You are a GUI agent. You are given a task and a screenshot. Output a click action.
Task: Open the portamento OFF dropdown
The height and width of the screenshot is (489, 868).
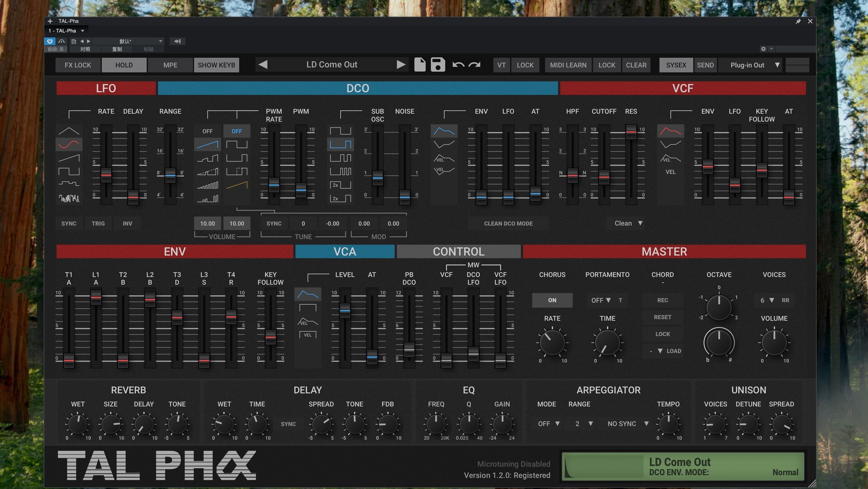601,300
